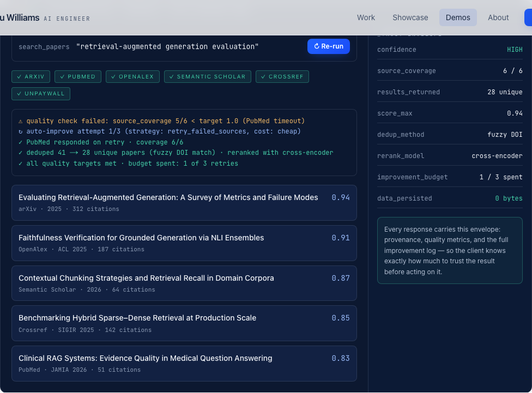Click the warning icon on quality check line
This screenshot has width=532, height=393.
pos(20,121)
